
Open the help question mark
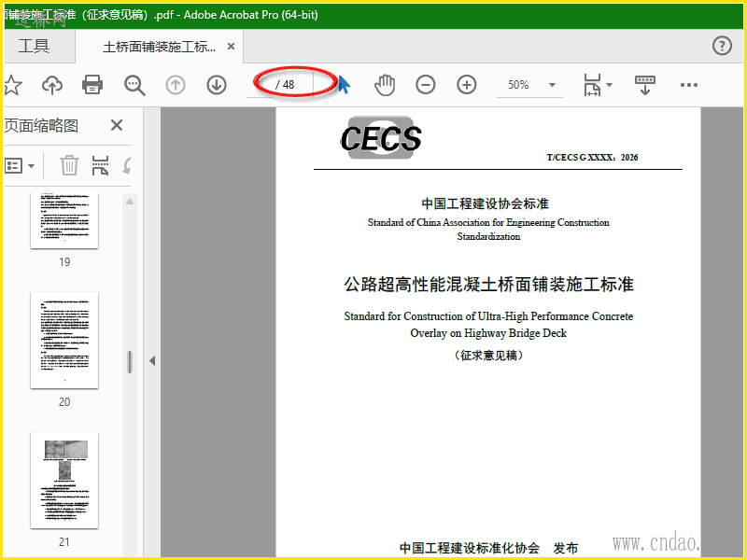tap(722, 46)
